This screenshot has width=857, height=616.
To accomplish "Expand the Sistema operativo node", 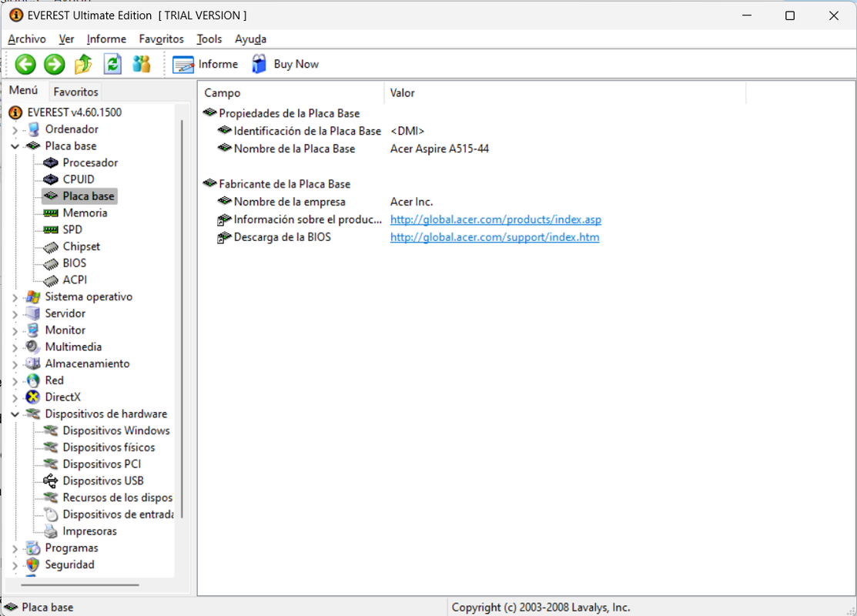I will 15,297.
